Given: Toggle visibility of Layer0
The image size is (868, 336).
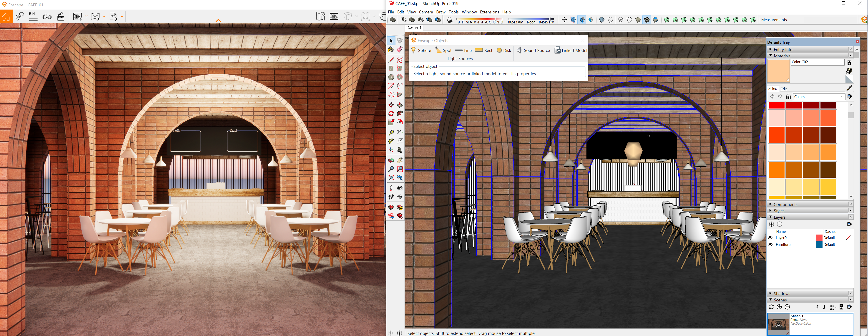Looking at the screenshot, I should point(770,237).
